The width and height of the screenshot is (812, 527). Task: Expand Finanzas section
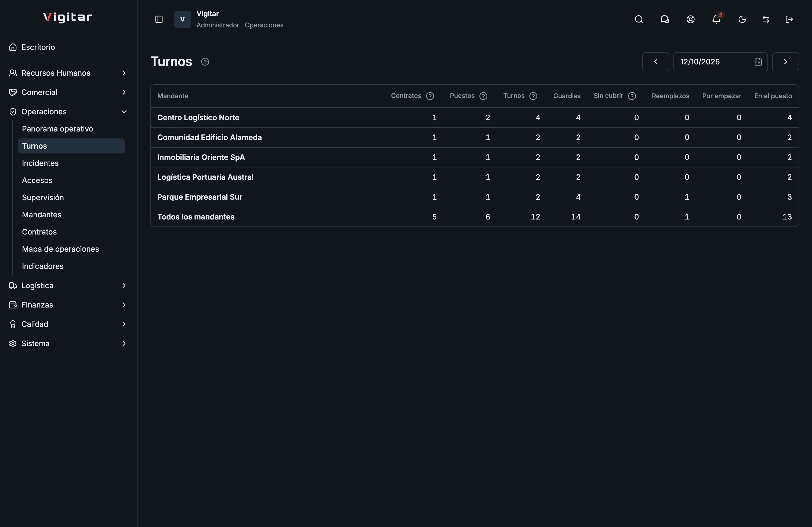click(68, 305)
